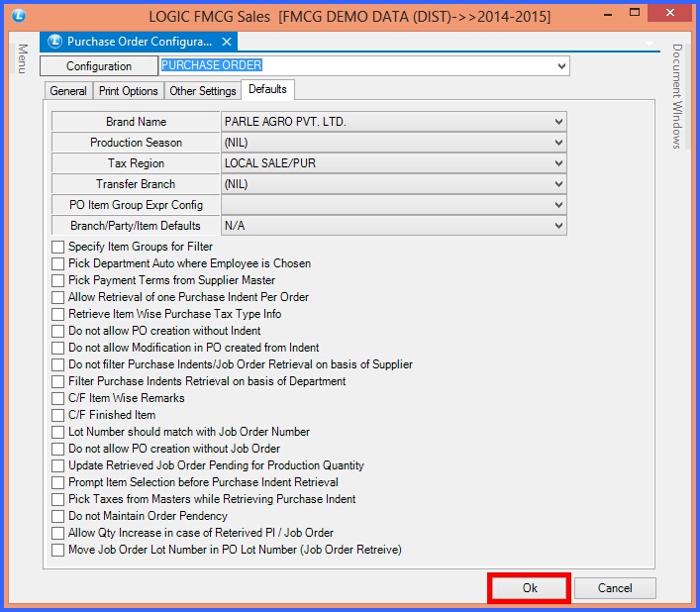This screenshot has width=700, height=612.
Task: Check Pick Taxes from Masters while Retrieving Purchase Indent
Action: [57, 499]
